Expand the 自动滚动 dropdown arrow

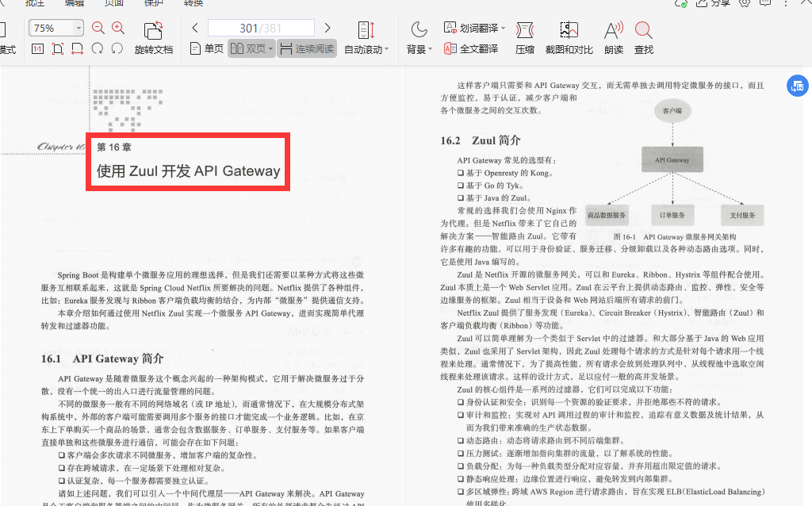point(386,50)
